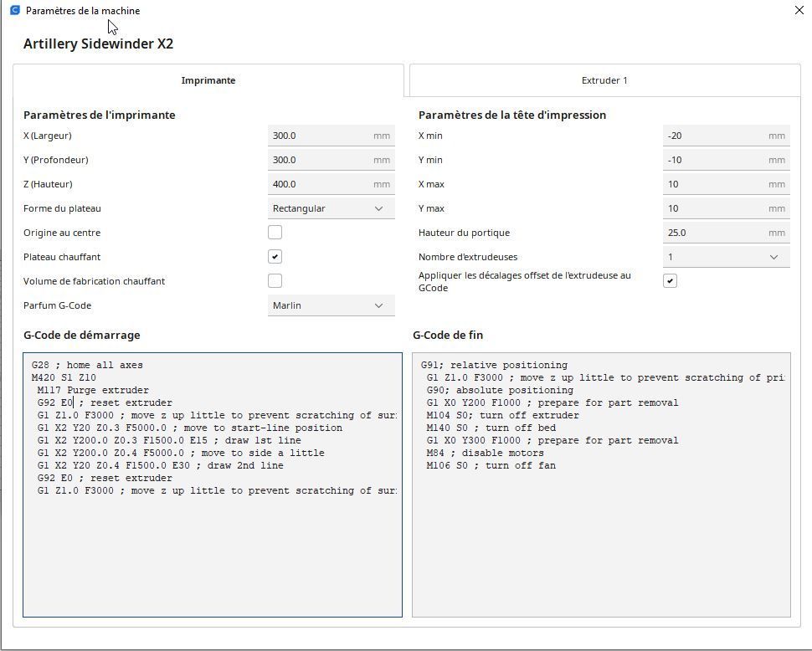Click inside the G-Code de démarrage text area

tap(213, 484)
